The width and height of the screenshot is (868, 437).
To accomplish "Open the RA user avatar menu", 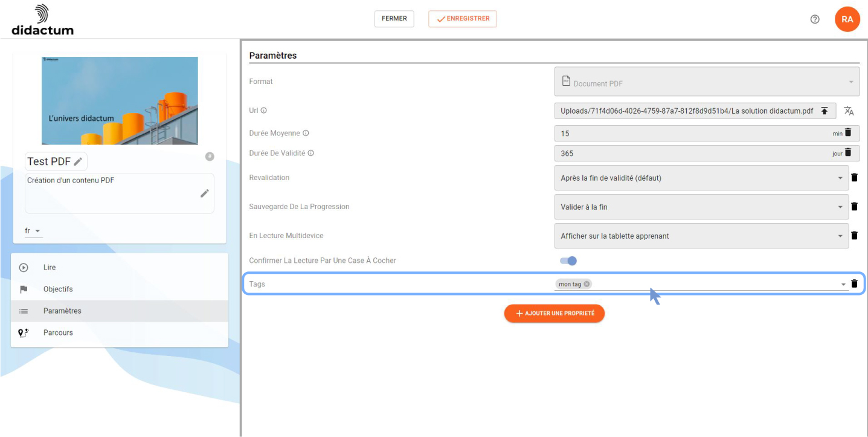I will pos(847,19).
